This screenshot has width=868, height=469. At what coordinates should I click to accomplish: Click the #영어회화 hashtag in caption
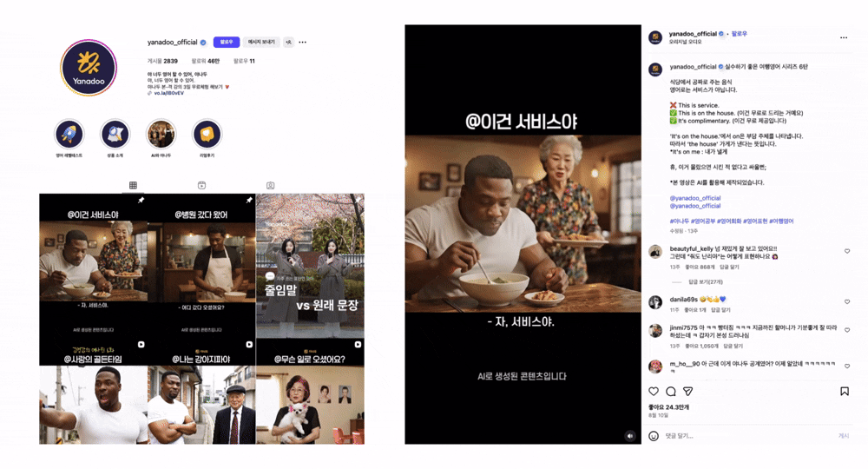coord(731,221)
